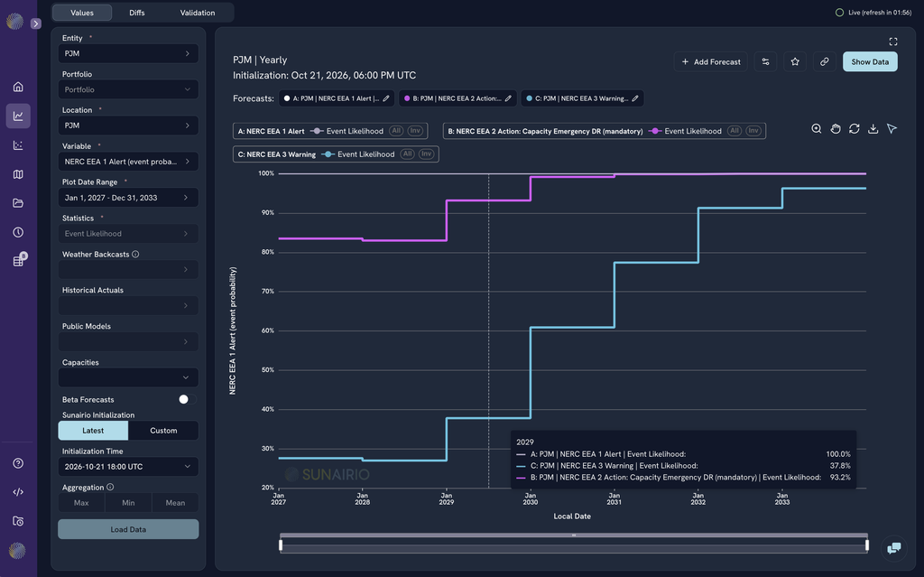Open the map view sidebar icon
This screenshot has height=577, width=924.
pyautogui.click(x=18, y=174)
